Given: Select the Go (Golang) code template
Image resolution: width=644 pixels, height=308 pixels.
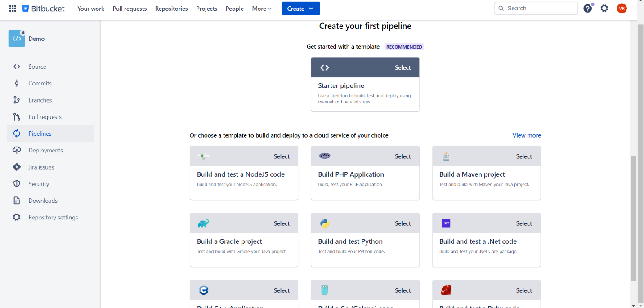Looking at the screenshot, I should coord(403,290).
